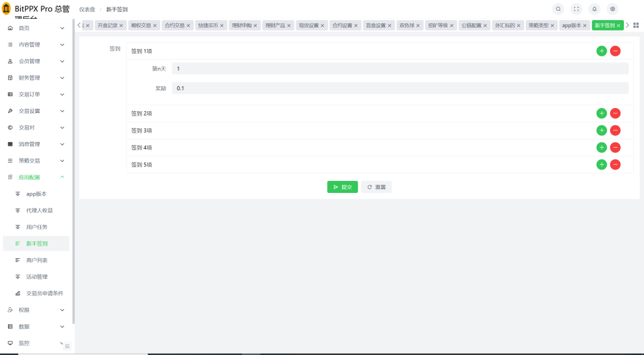Screen dimensions: 644x355
Task: Open the notification bell
Action: pos(594,9)
